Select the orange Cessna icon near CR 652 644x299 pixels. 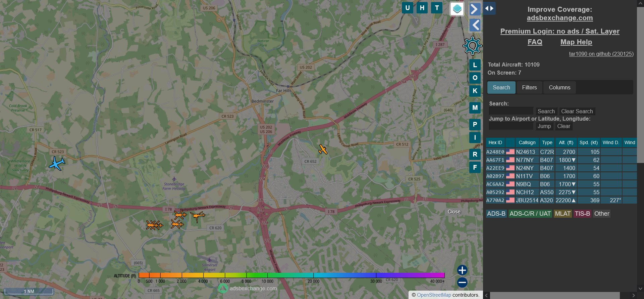coord(323,149)
